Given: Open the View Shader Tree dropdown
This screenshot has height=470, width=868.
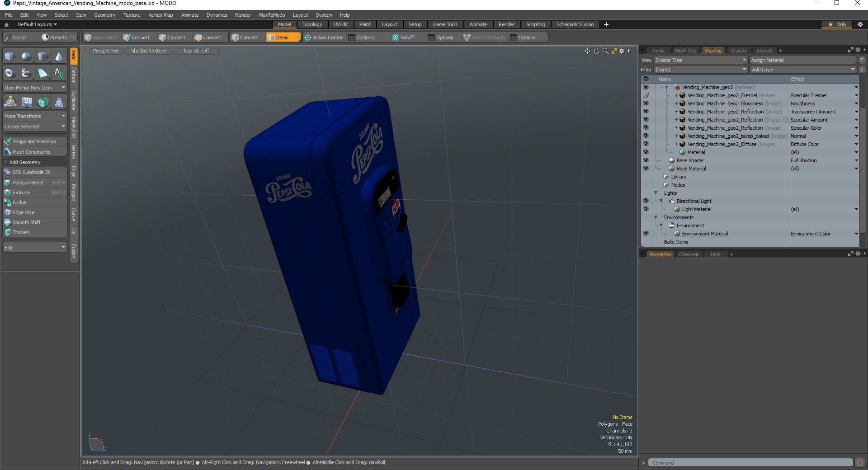Looking at the screenshot, I should point(701,60).
